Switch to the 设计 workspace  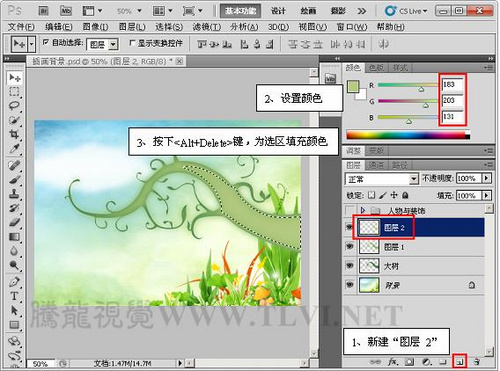pyautogui.click(x=278, y=11)
